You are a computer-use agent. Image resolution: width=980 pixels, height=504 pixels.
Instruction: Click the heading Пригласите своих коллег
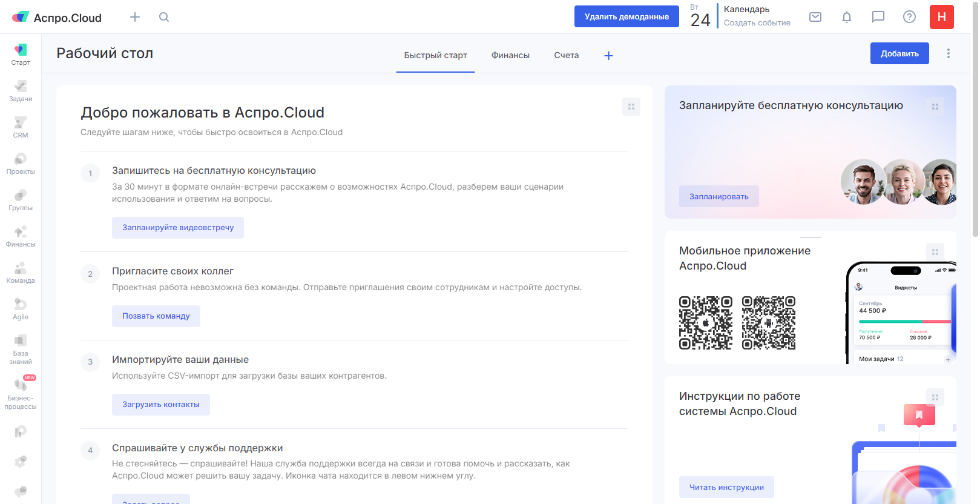173,271
